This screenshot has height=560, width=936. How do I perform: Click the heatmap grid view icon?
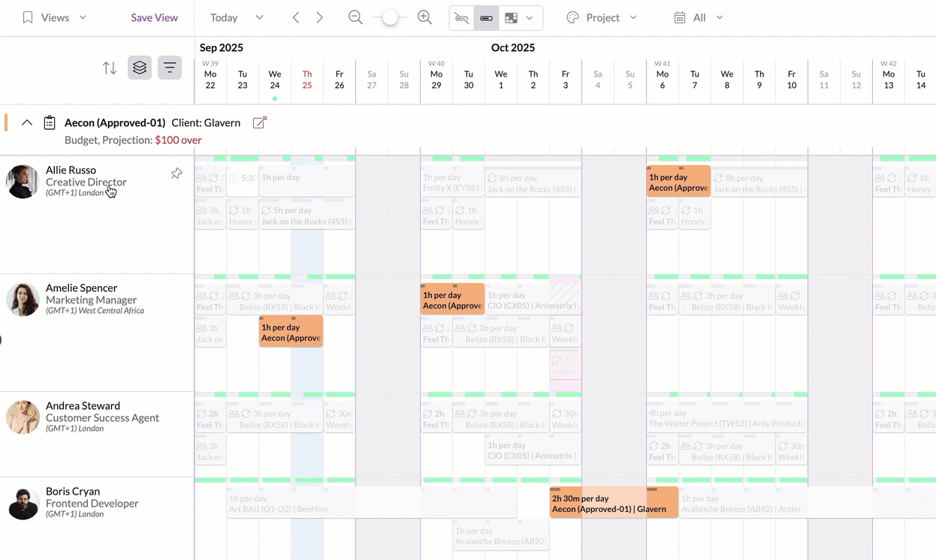[512, 18]
